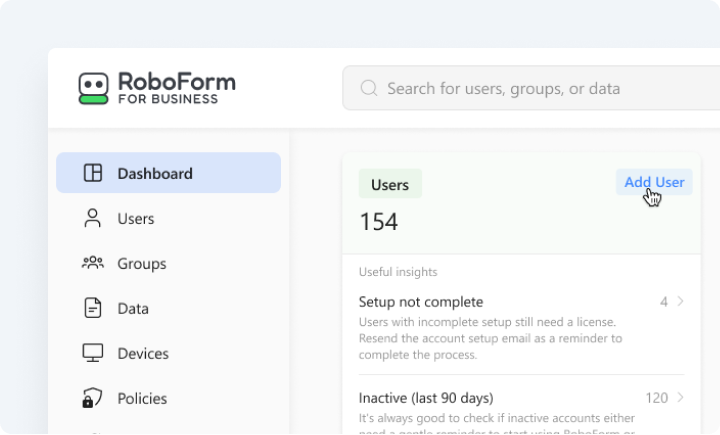Click the Users person icon in sidebar
The width and height of the screenshot is (720, 435).
click(93, 218)
